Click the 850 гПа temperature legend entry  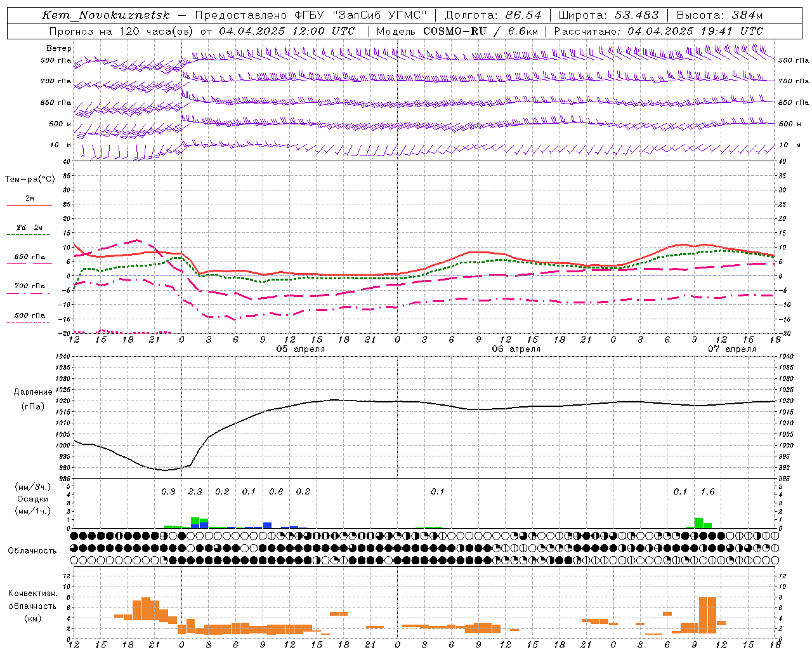click(x=30, y=257)
